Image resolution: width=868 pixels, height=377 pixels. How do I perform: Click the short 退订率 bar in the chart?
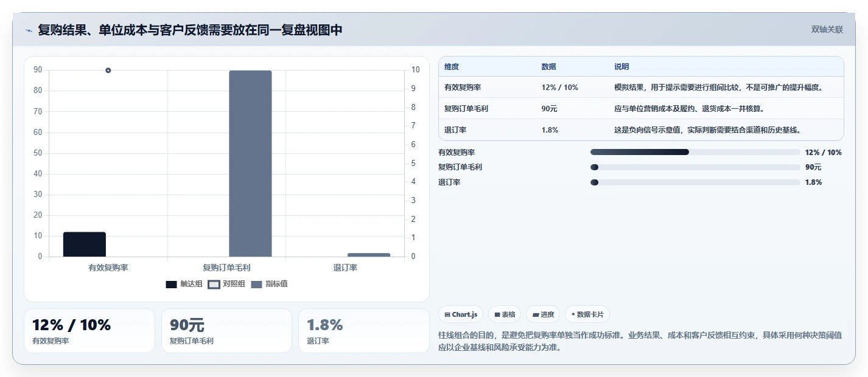pos(369,255)
